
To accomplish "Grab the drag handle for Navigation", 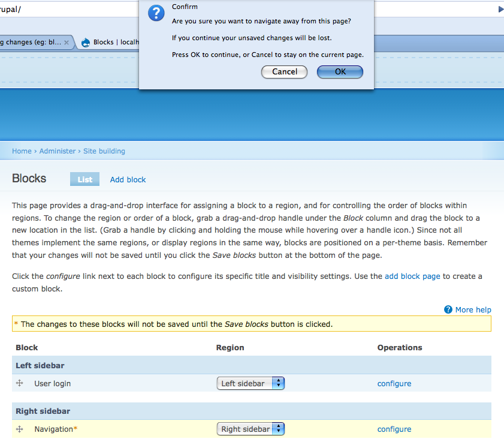I will (20, 429).
